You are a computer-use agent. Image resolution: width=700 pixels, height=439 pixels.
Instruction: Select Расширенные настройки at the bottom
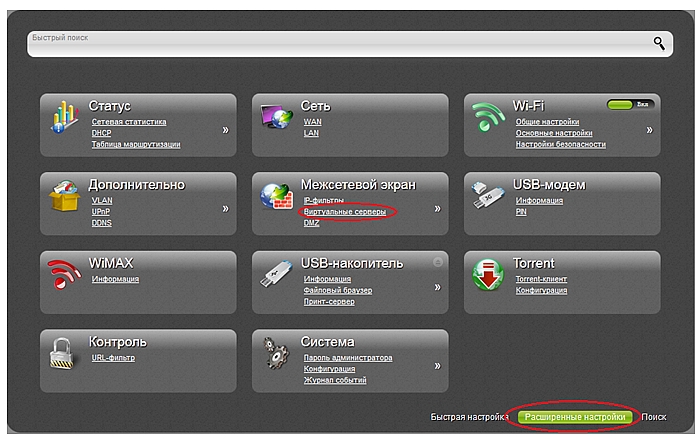coord(577,417)
